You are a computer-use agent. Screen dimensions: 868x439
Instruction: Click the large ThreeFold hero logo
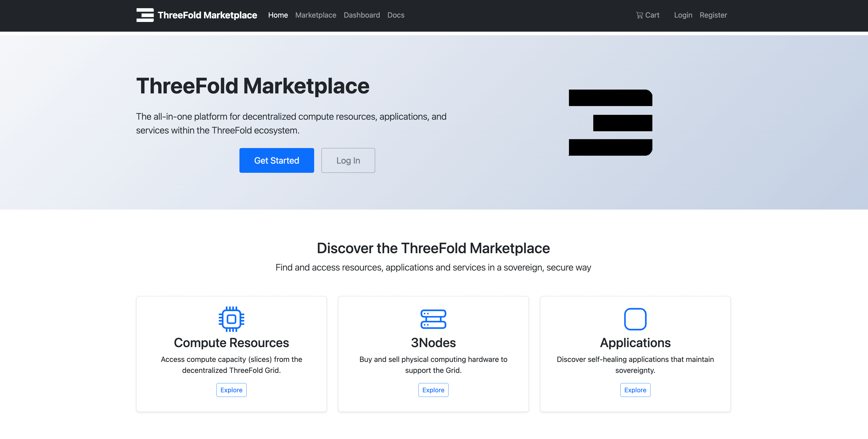tap(610, 123)
